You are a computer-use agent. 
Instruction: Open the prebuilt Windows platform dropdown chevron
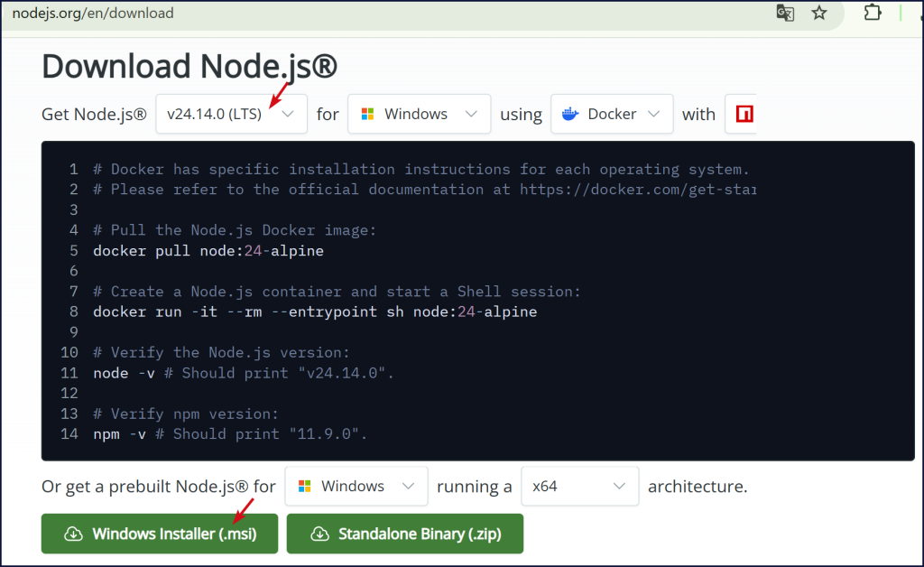(x=409, y=486)
